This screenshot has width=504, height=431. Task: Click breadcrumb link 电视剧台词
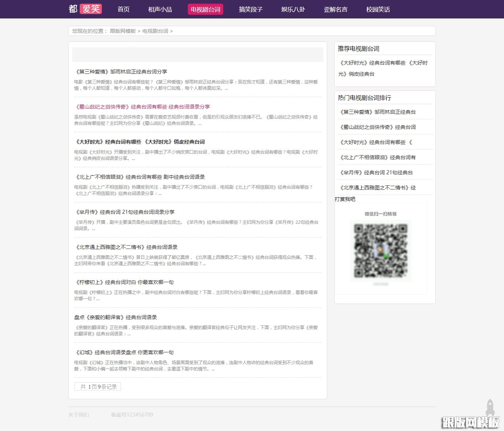pos(155,31)
